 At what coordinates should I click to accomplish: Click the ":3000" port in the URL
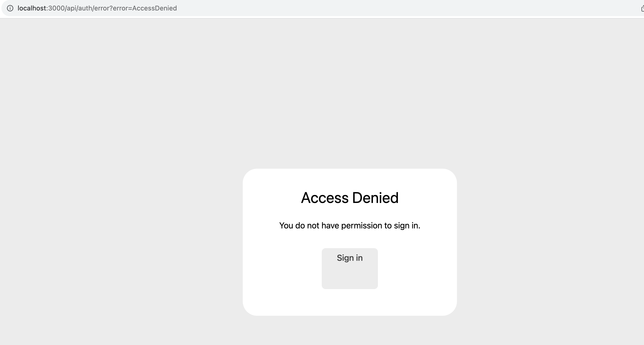tap(56, 8)
